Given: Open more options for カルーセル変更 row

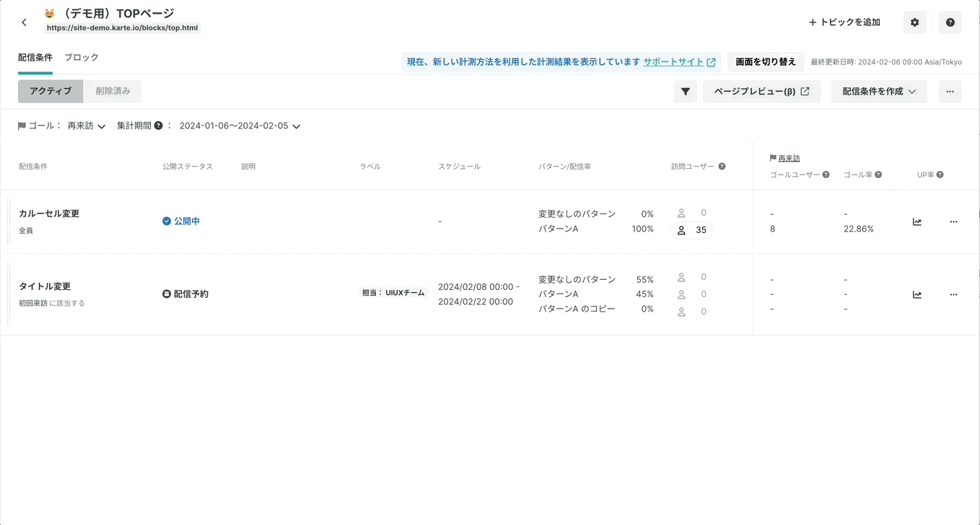Looking at the screenshot, I should point(953,222).
